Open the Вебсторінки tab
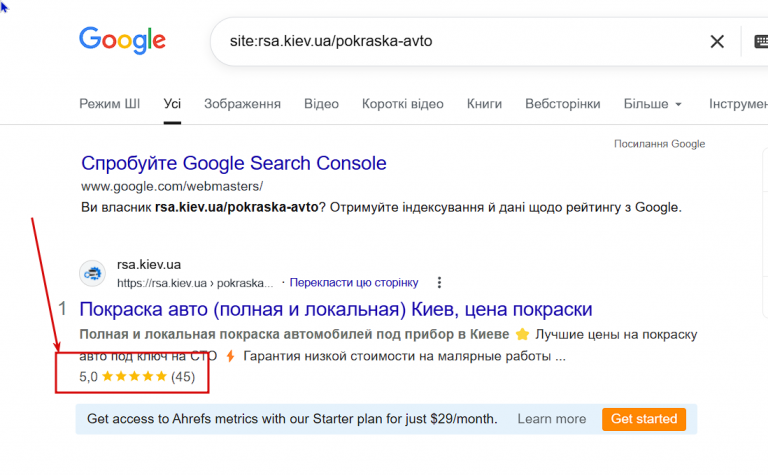768x475 pixels. pyautogui.click(x=563, y=104)
